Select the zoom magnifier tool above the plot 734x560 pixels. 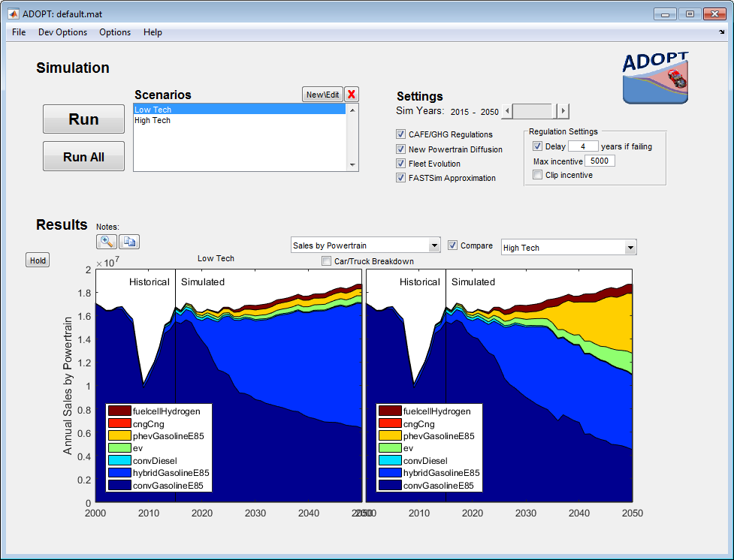(104, 241)
